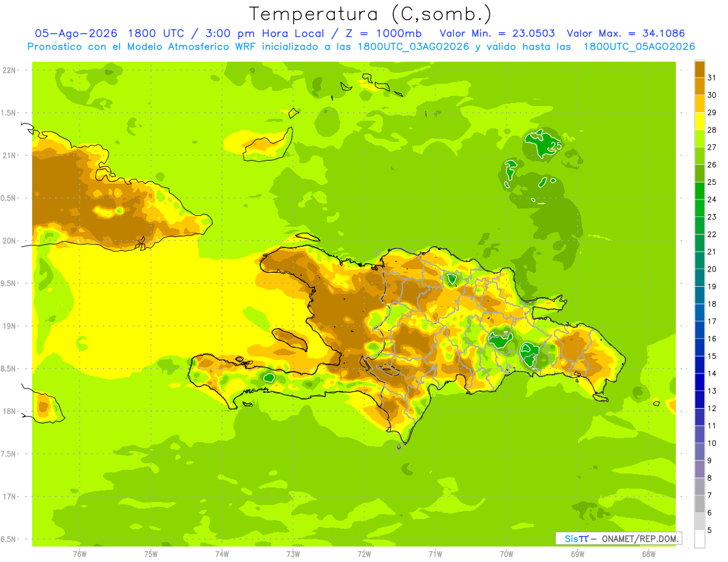Image resolution: width=728 pixels, height=562 pixels.
Task: Click legend scale value '29'
Action: 712,113
